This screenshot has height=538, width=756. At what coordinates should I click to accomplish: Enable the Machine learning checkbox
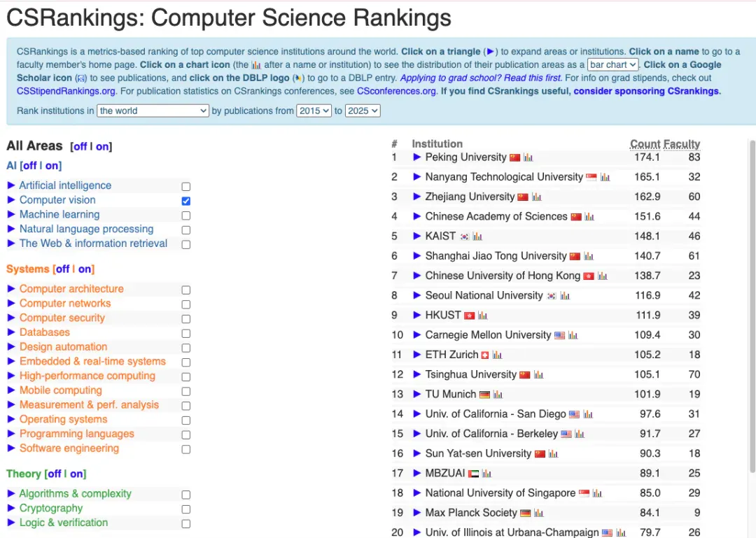(x=186, y=215)
